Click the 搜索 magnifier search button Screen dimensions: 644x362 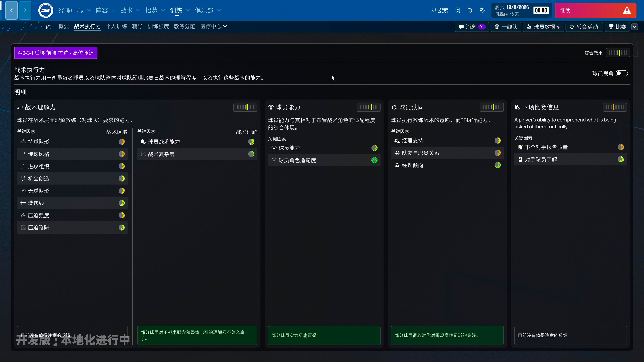(439, 10)
